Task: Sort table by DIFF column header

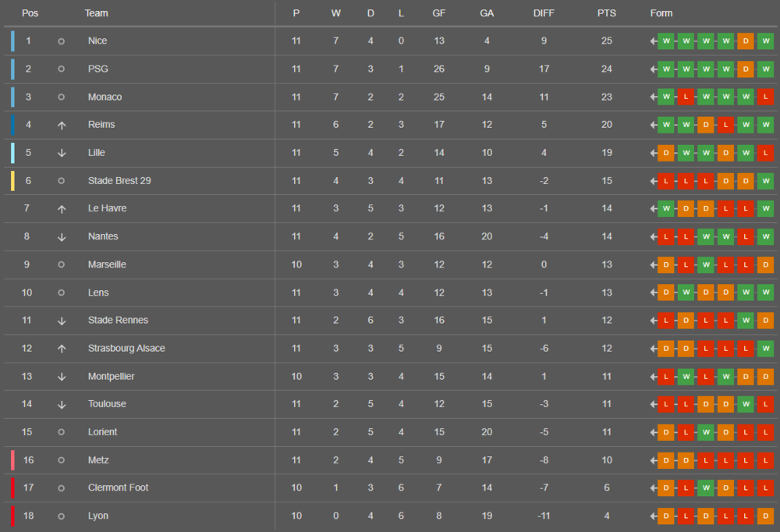Action: pyautogui.click(x=544, y=13)
